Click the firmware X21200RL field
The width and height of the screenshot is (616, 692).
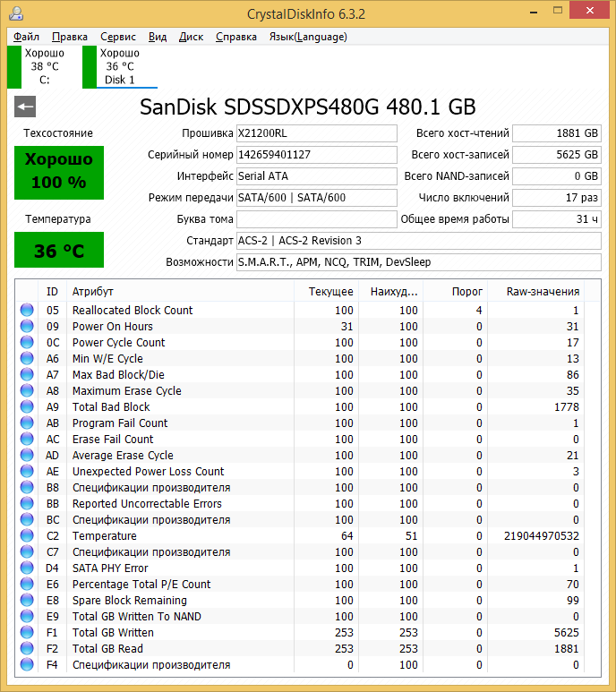(x=315, y=133)
